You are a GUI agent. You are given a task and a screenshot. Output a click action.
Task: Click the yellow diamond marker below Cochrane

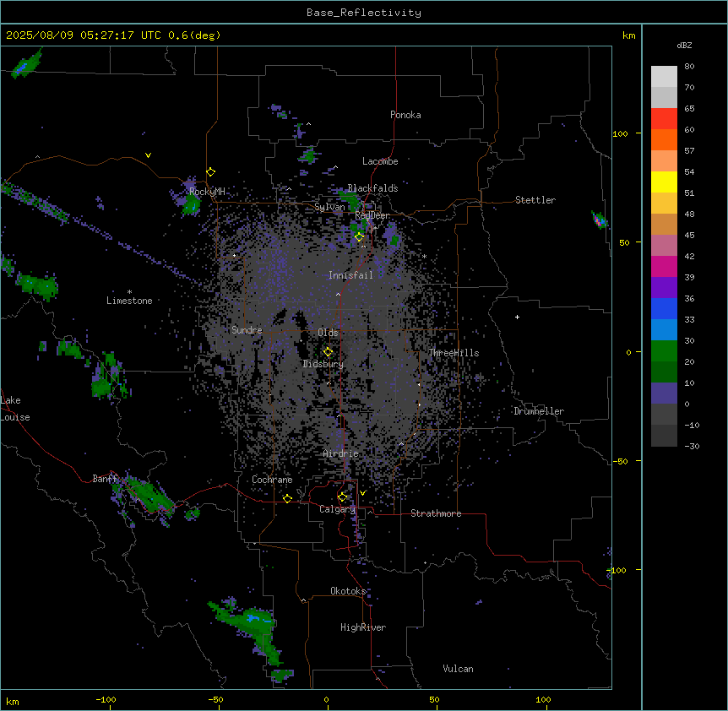(287, 499)
